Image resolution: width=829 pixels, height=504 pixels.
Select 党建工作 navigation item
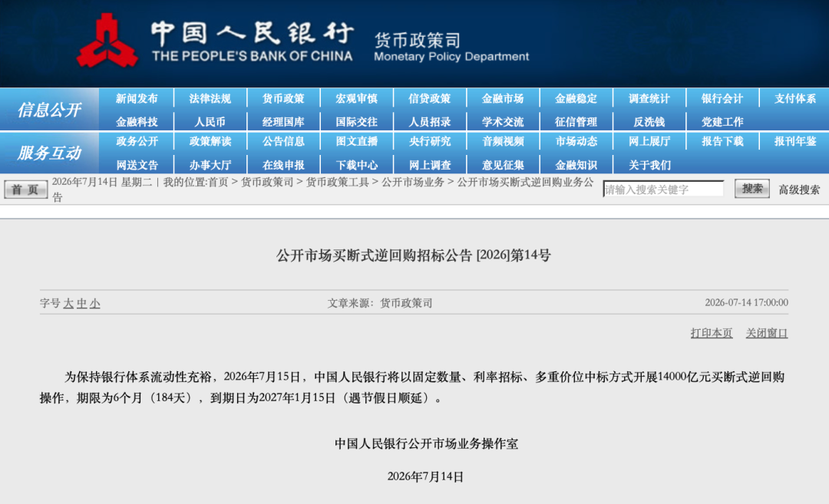[722, 122]
